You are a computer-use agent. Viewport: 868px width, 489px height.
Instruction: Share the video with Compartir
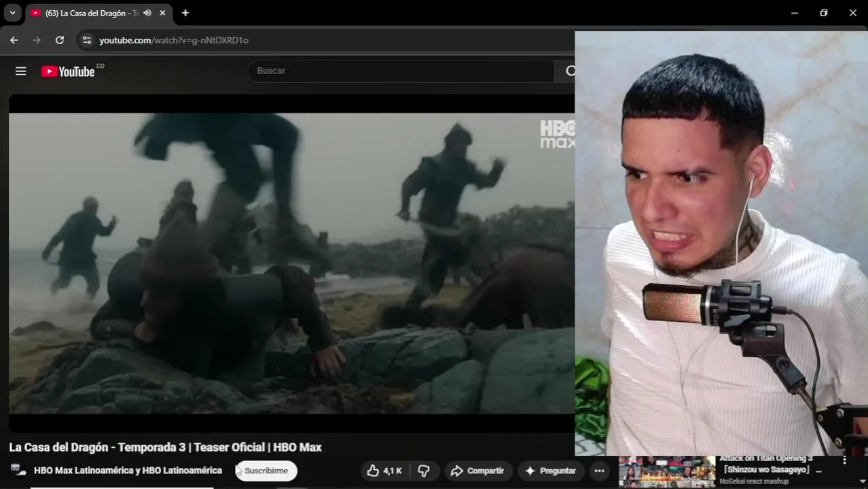click(x=478, y=471)
